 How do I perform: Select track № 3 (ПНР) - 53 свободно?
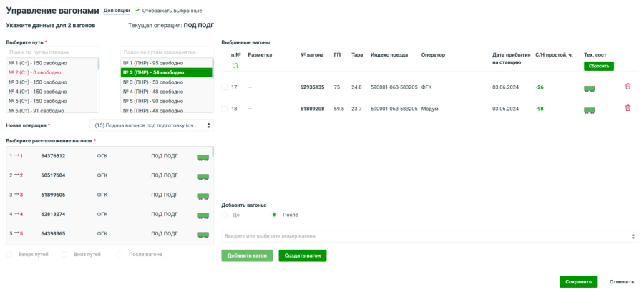click(166, 82)
